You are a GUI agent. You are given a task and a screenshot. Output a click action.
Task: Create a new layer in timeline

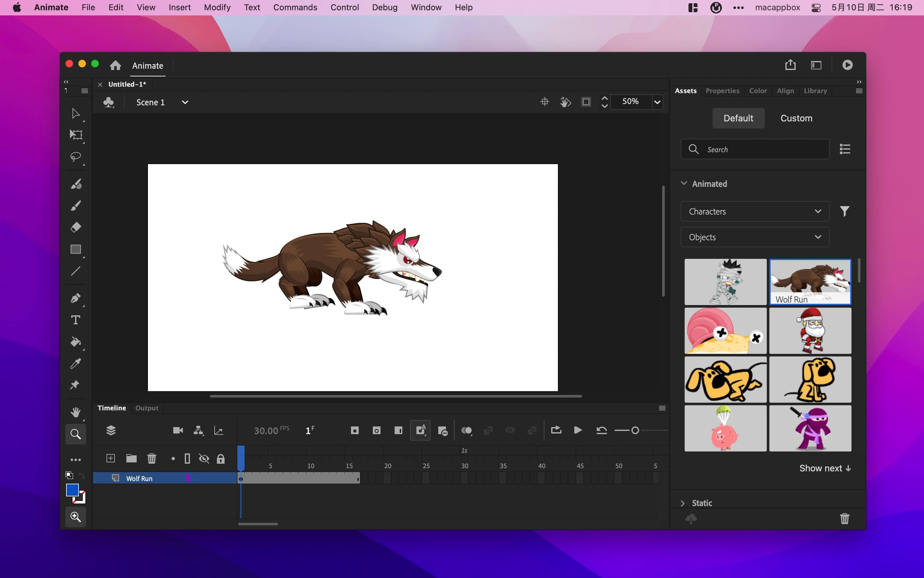(111, 458)
